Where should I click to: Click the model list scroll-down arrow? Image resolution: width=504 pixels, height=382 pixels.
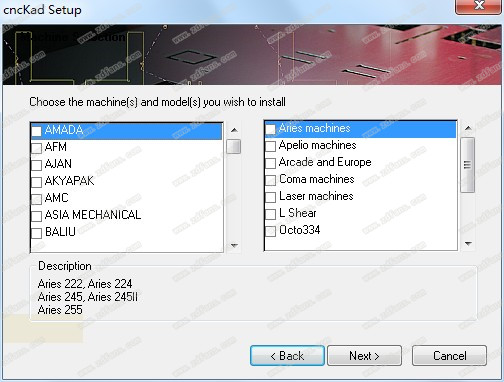pos(468,244)
